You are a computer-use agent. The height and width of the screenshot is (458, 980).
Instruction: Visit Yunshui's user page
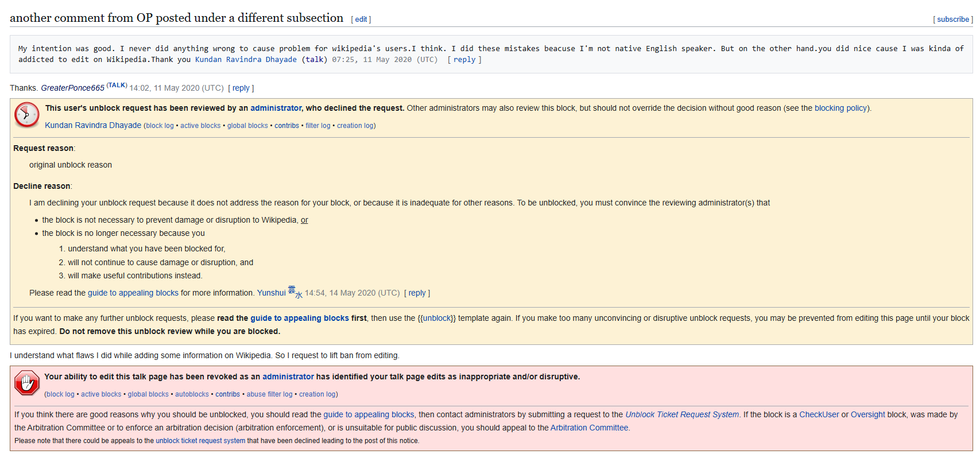point(271,293)
